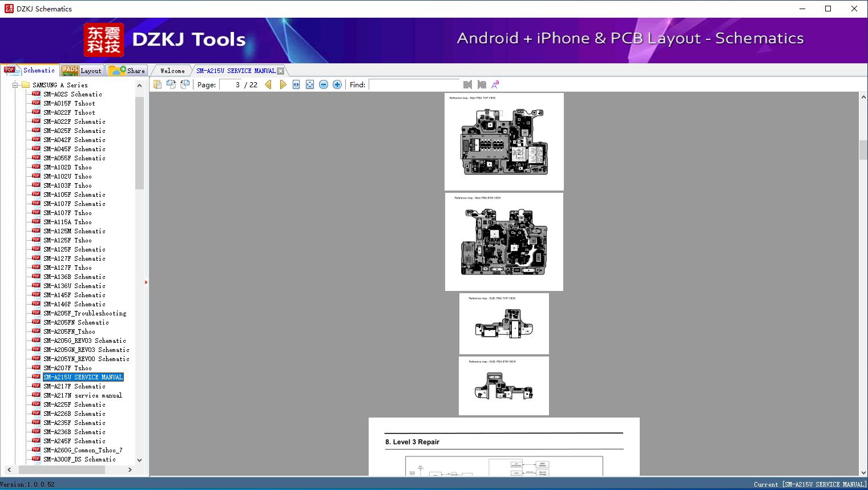Open SM-A217N service manual
This screenshot has width=868, height=490.
[x=83, y=395]
